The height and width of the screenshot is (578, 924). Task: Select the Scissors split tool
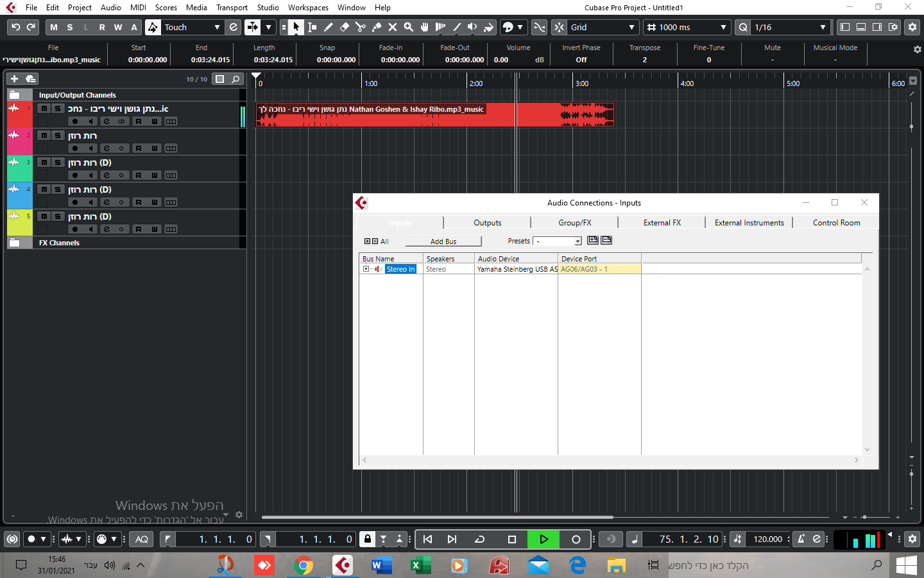pyautogui.click(x=361, y=27)
